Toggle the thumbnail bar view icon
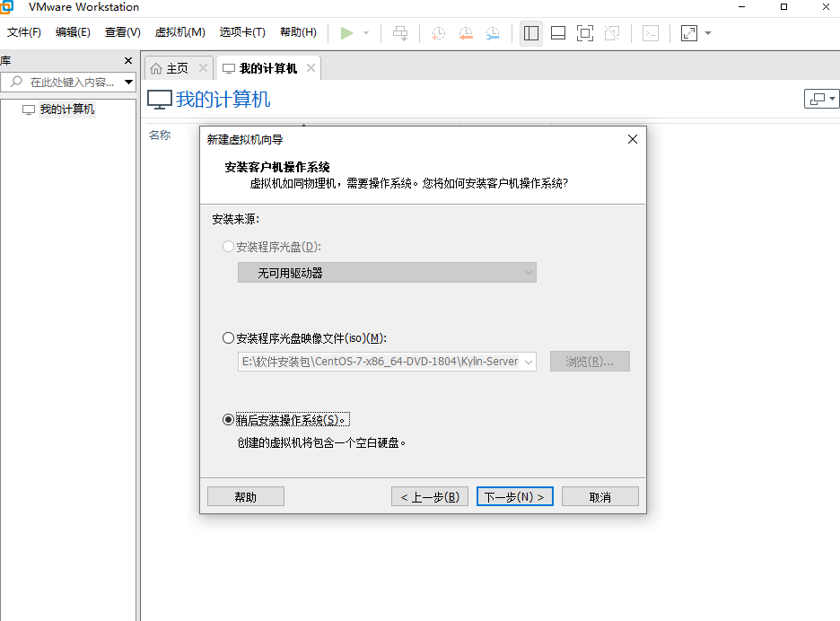 click(558, 33)
